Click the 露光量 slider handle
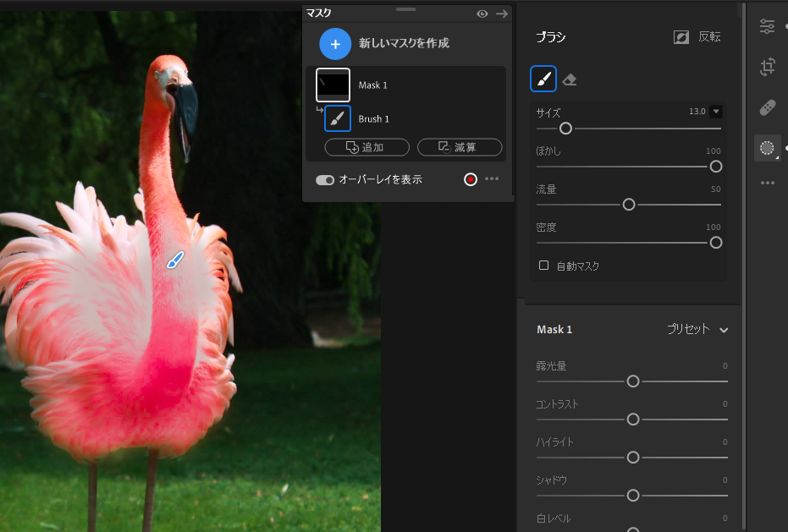 [633, 381]
